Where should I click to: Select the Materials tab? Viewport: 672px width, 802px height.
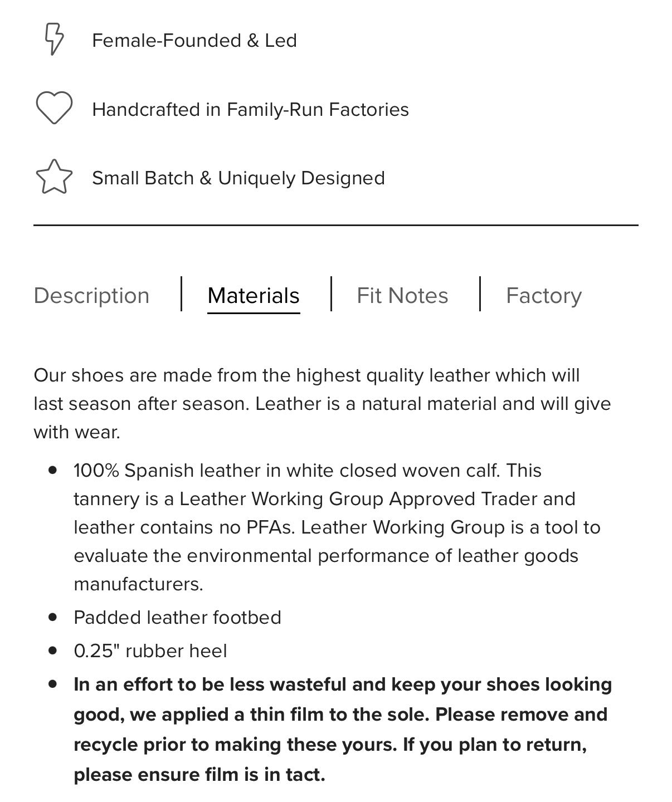tap(254, 295)
